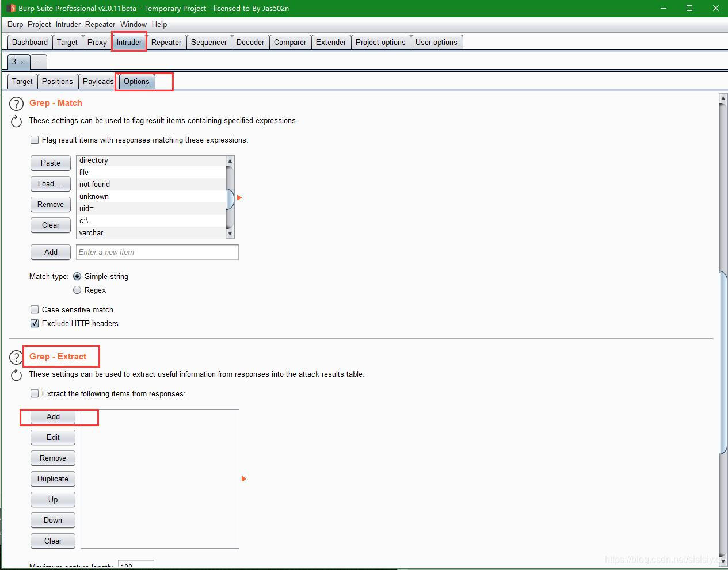Close Intruder attack tab 3
728x570 pixels.
pyautogui.click(x=22, y=62)
